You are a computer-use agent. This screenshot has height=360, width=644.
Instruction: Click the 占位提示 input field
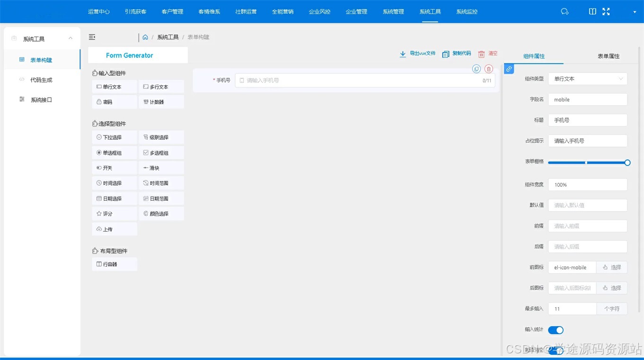(x=588, y=141)
